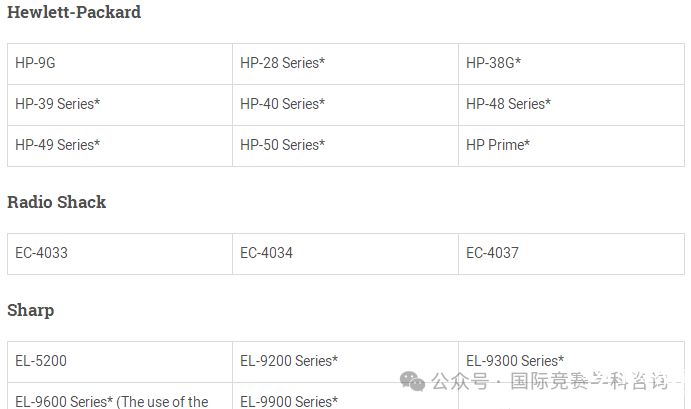This screenshot has width=691, height=409.
Task: Click the EL-9200 Series* entry
Action: (x=346, y=362)
